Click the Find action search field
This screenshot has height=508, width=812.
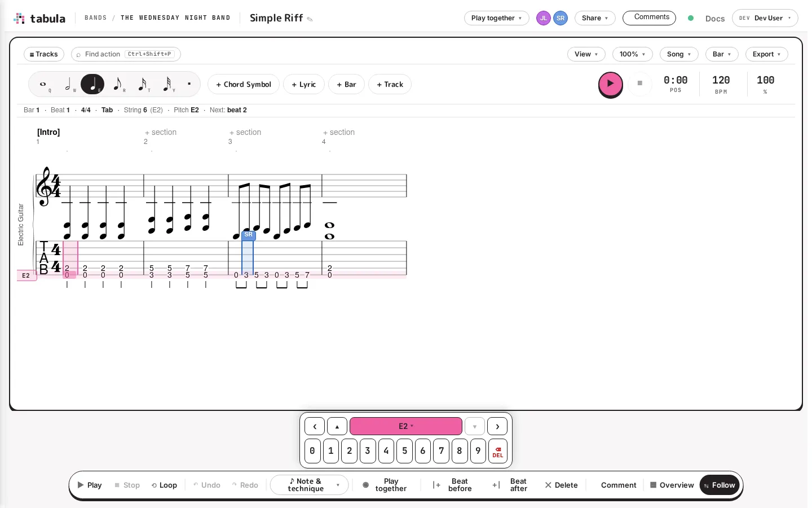point(126,54)
